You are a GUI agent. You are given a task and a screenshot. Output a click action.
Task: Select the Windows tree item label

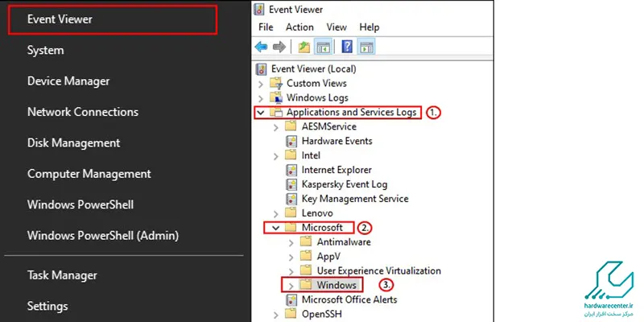tap(336, 285)
